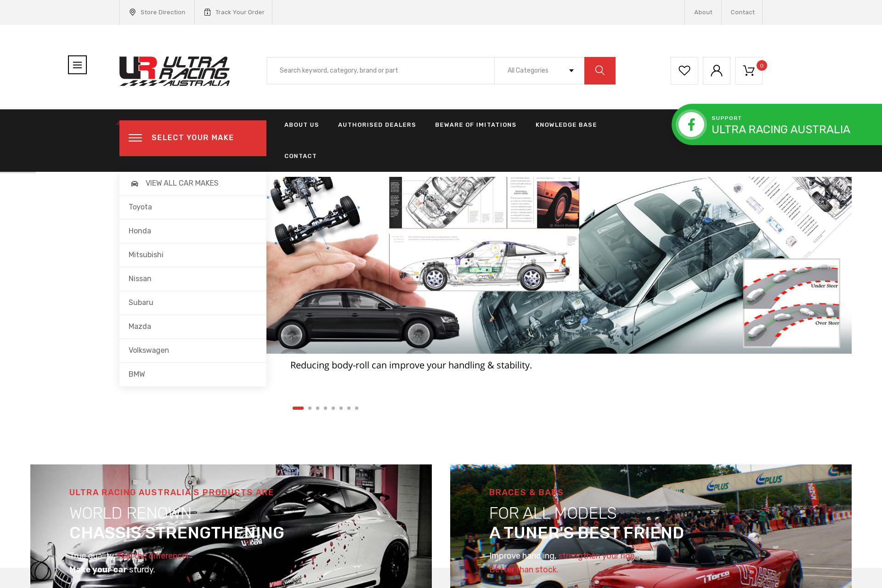The width and height of the screenshot is (882, 588).
Task: Click the car icon beside View All Car Makes
Action: tap(134, 183)
